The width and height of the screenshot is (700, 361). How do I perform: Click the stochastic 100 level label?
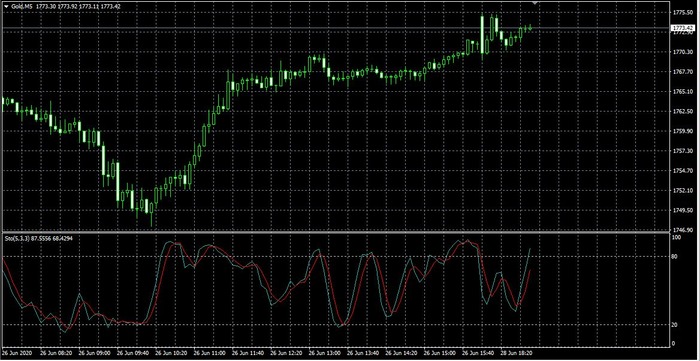tap(677, 238)
